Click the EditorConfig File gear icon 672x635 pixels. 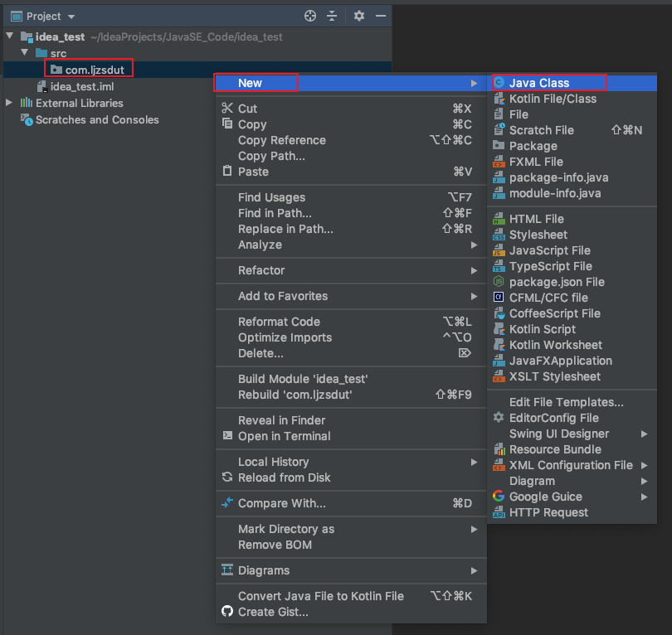point(499,418)
